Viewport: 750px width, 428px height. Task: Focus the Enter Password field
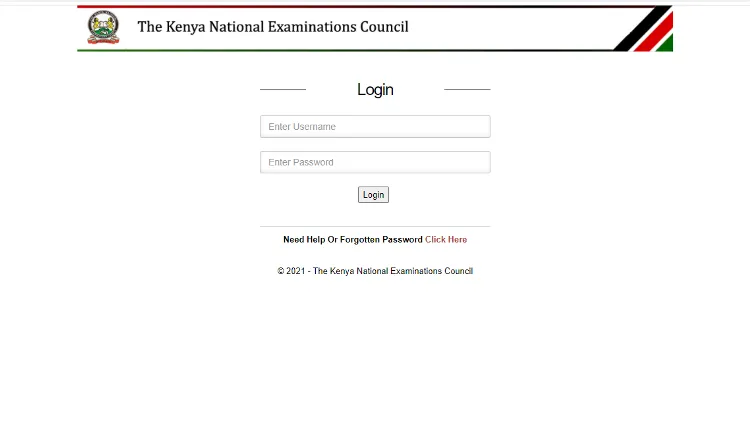[375, 162]
